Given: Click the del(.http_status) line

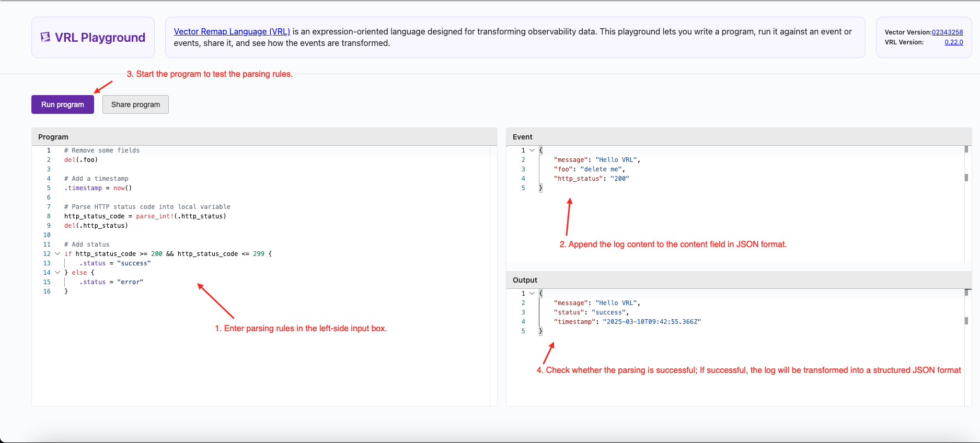Looking at the screenshot, I should coord(96,226).
